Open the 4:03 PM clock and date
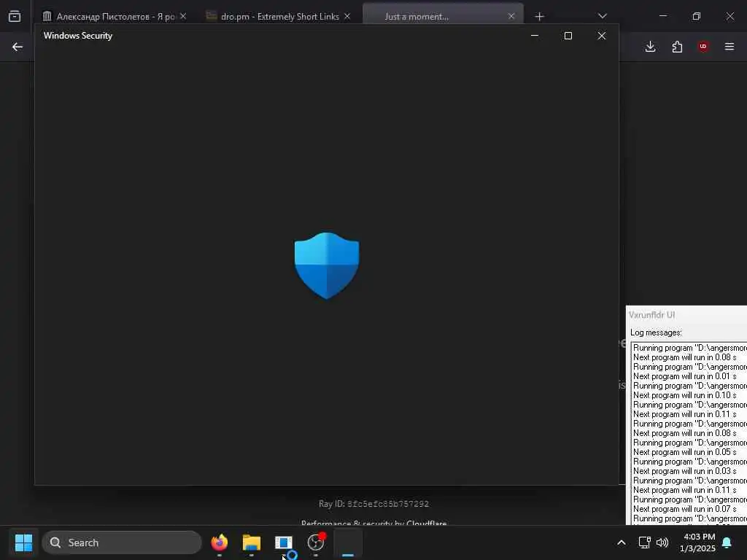Screen dimensions: 747x560 point(697,542)
